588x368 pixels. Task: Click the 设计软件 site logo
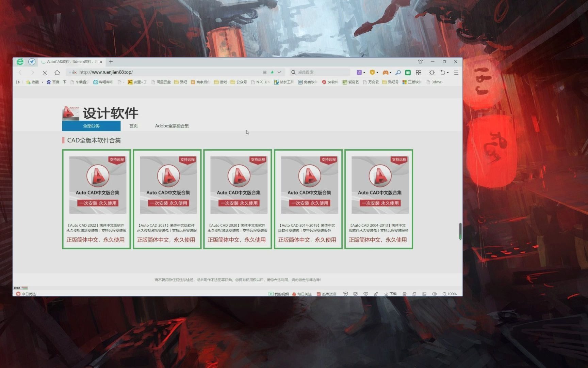pos(100,113)
